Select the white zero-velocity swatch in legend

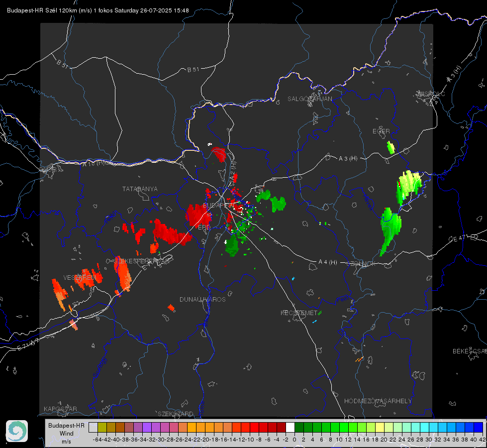pos(290,427)
